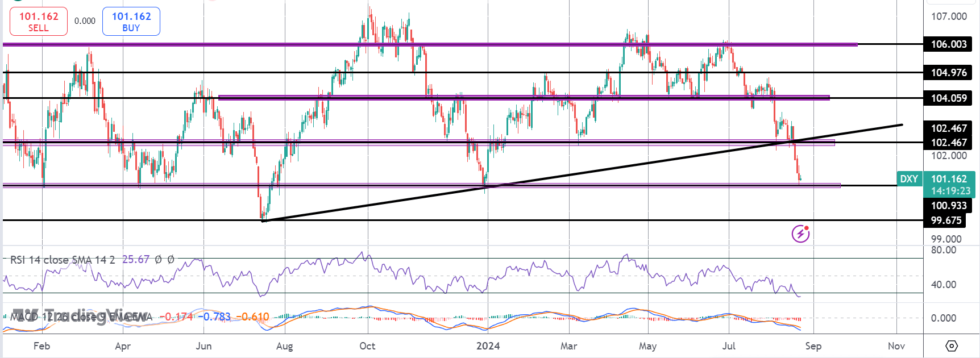
Task: Click the Sep label on time axis
Action: pyautogui.click(x=813, y=346)
